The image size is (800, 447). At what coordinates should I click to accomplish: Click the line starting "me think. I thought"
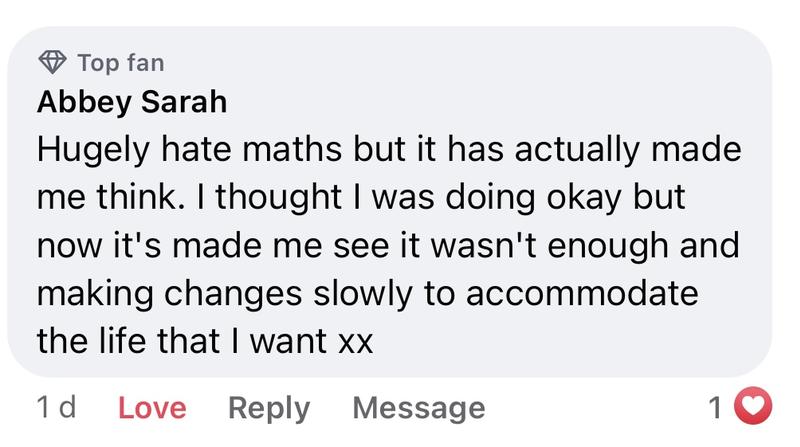(360, 197)
